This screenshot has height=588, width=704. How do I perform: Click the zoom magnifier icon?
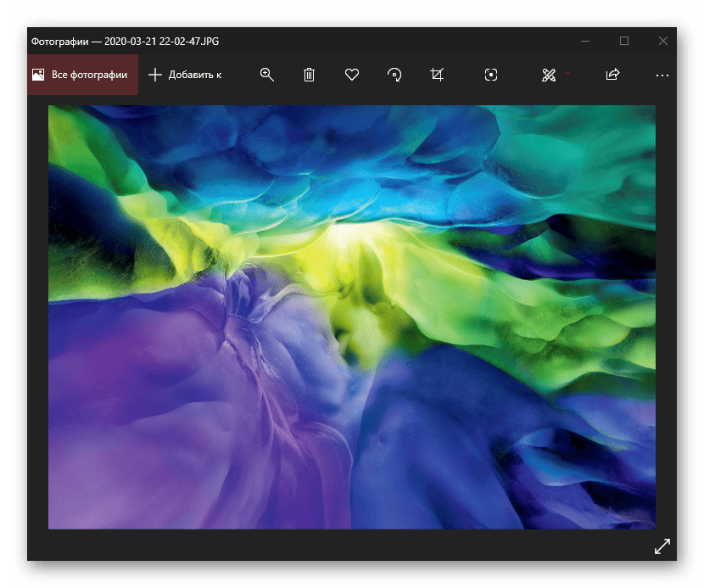(266, 75)
